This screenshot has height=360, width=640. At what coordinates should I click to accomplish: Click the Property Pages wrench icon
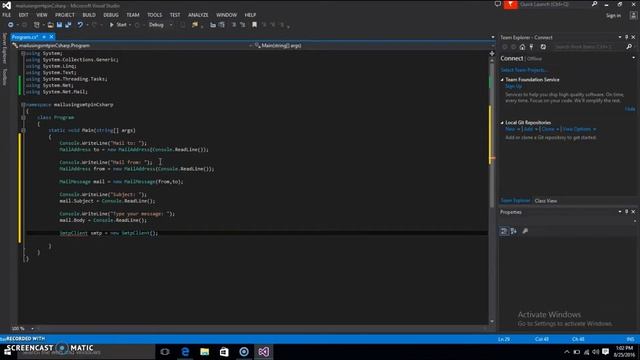525,231
